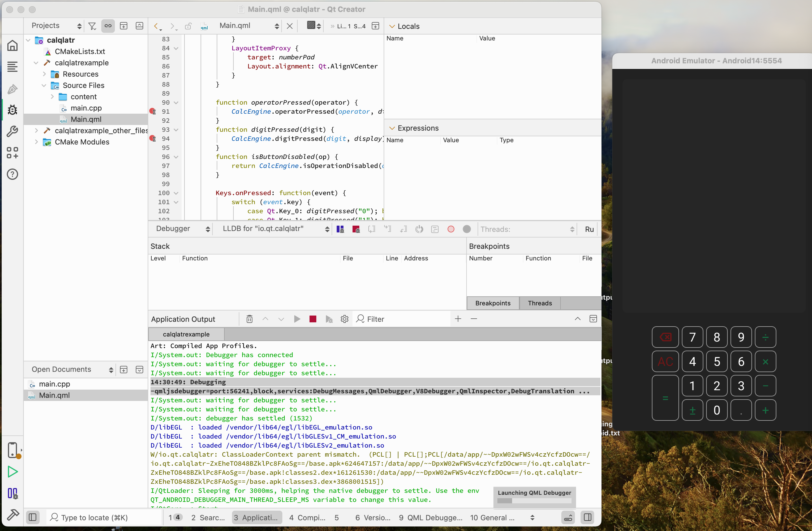Filter the Projects tree
Screen dimensions: 812x531
pos(92,26)
